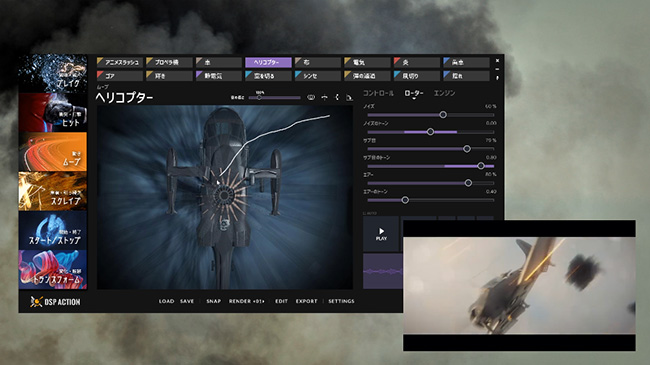This screenshot has width=650, height=365.
Task: Click the mask-shaped icon beside the top slider
Action: tap(310, 97)
